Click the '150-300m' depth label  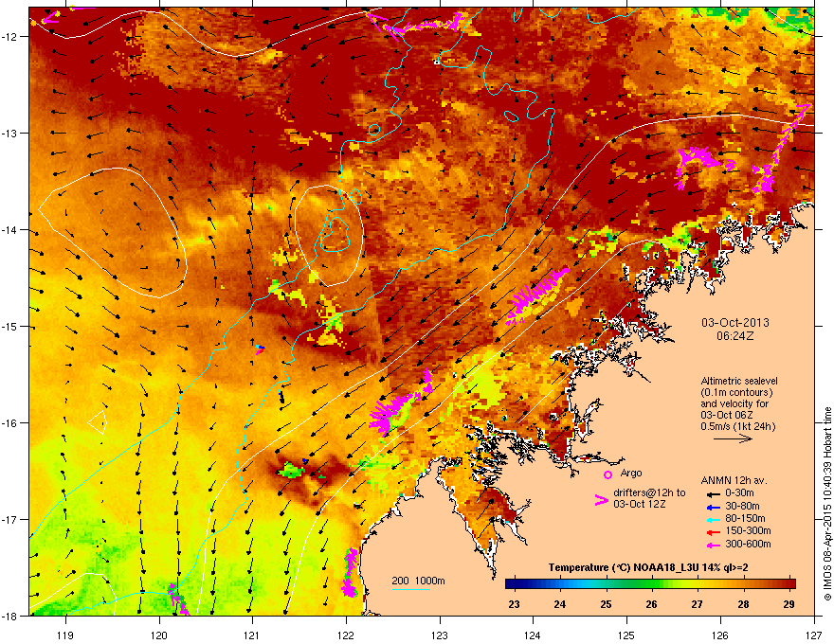(x=748, y=530)
